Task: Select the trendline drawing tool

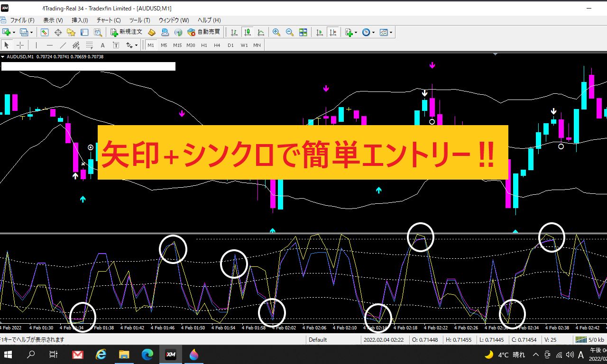Action: [x=63, y=45]
